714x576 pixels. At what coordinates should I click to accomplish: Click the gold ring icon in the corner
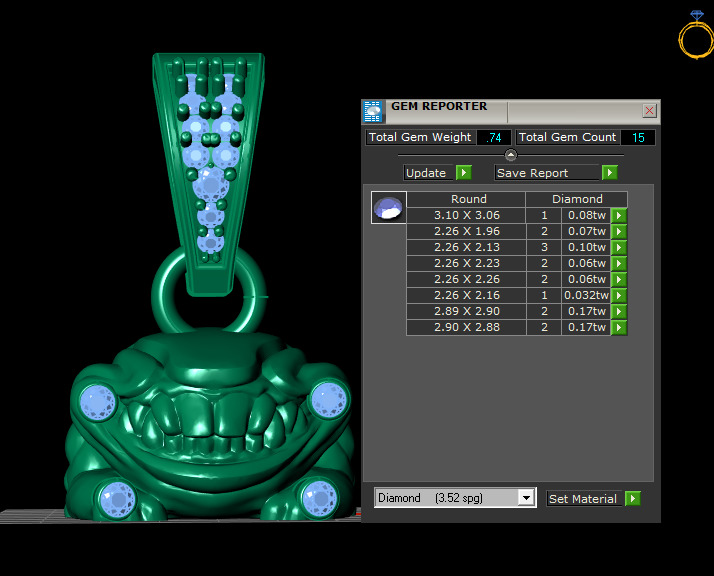point(696,36)
